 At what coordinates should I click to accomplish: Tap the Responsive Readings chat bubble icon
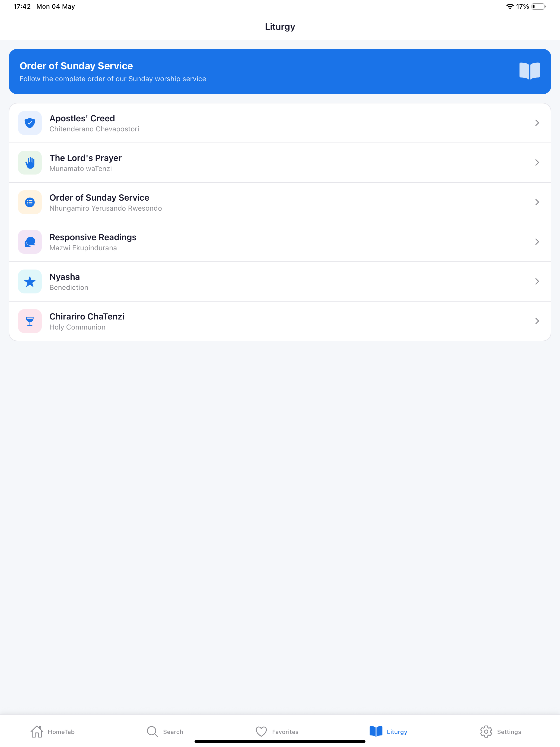(30, 242)
